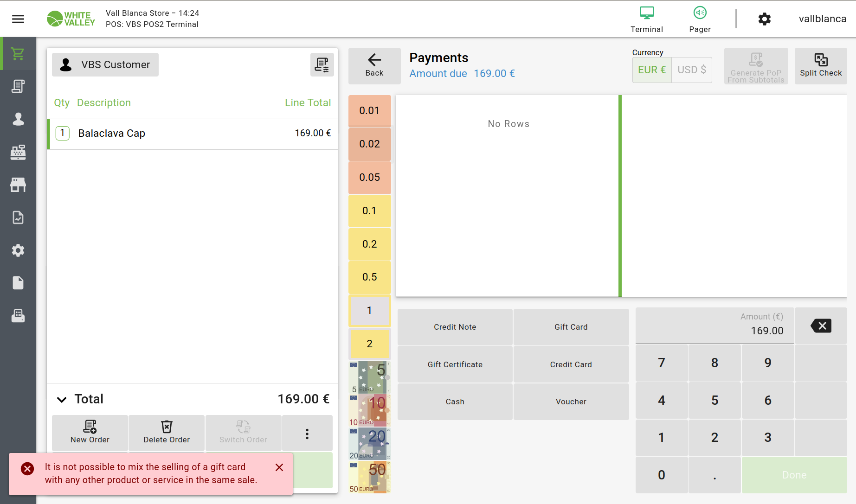The image size is (856, 504).
Task: Click Split Check button
Action: point(821,66)
